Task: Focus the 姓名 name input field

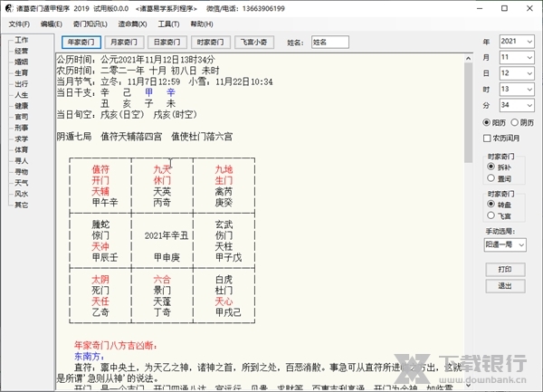Action: [330, 43]
